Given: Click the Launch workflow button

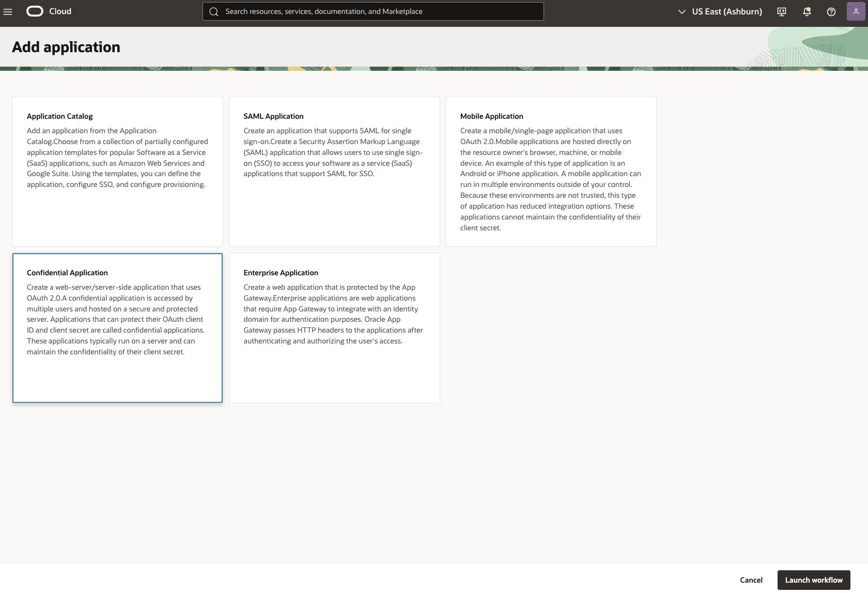Looking at the screenshot, I should [813, 580].
